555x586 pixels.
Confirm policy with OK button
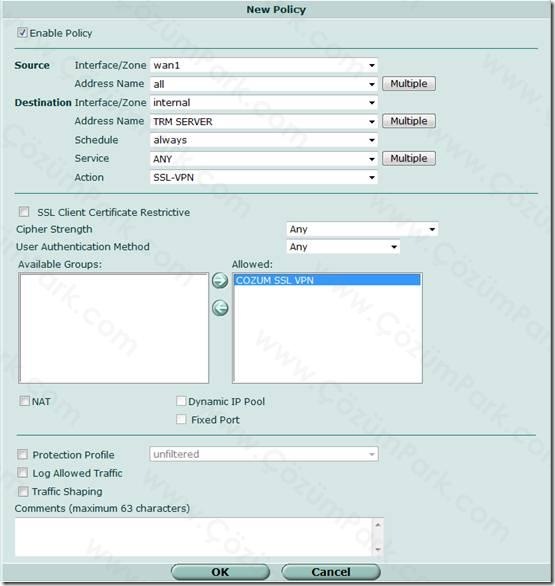pyautogui.click(x=220, y=572)
